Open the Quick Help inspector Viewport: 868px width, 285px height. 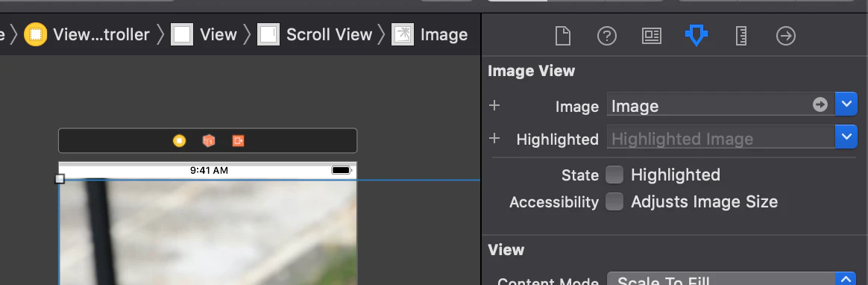coord(607,36)
